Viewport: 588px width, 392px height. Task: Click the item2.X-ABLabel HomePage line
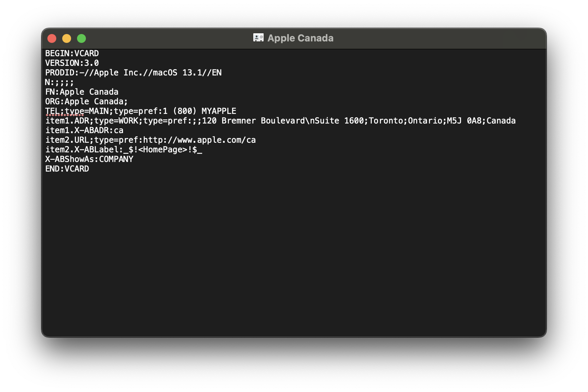click(x=124, y=150)
